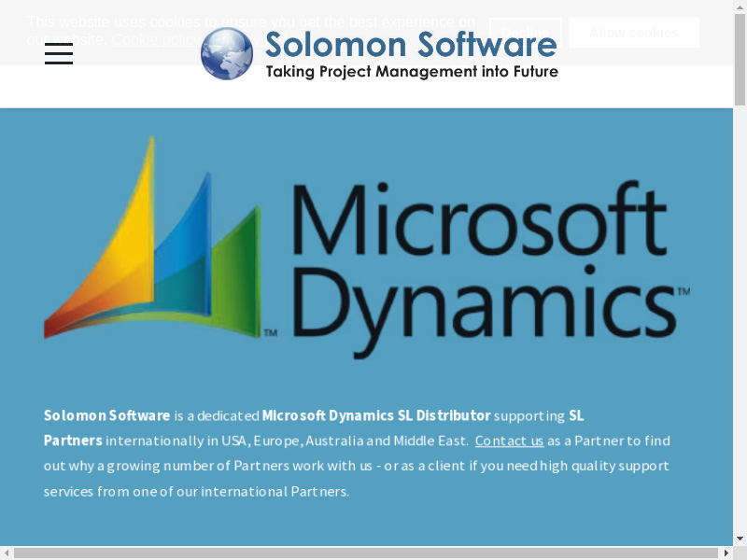Click the tagline Taking Project Management into Future
747x560 pixels.
coord(412,72)
